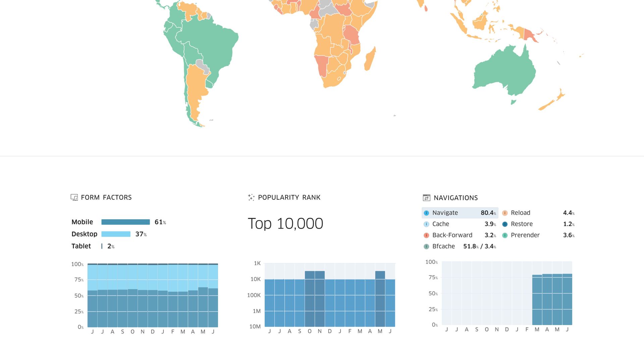Click the Bfcache info icon
The height and width of the screenshot is (362, 644).
[x=426, y=246]
